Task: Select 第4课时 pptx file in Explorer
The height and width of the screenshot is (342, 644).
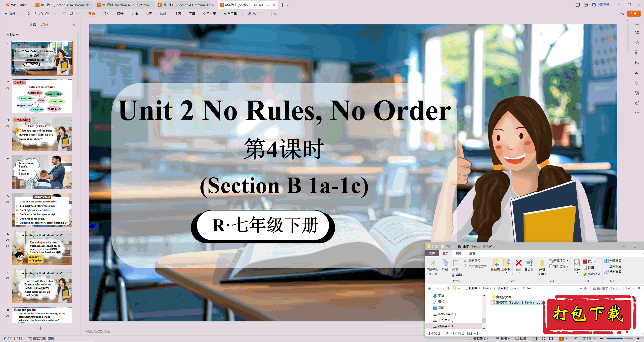Action: (x=517, y=303)
